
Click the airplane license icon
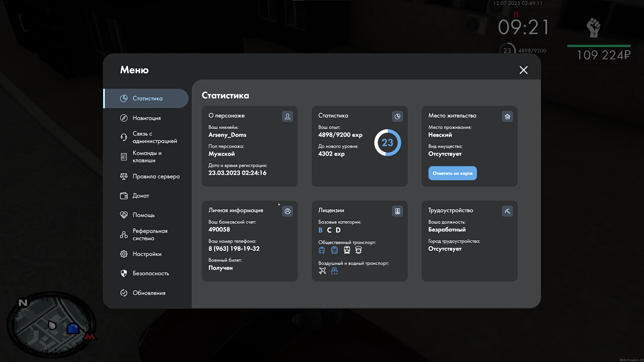(322, 271)
